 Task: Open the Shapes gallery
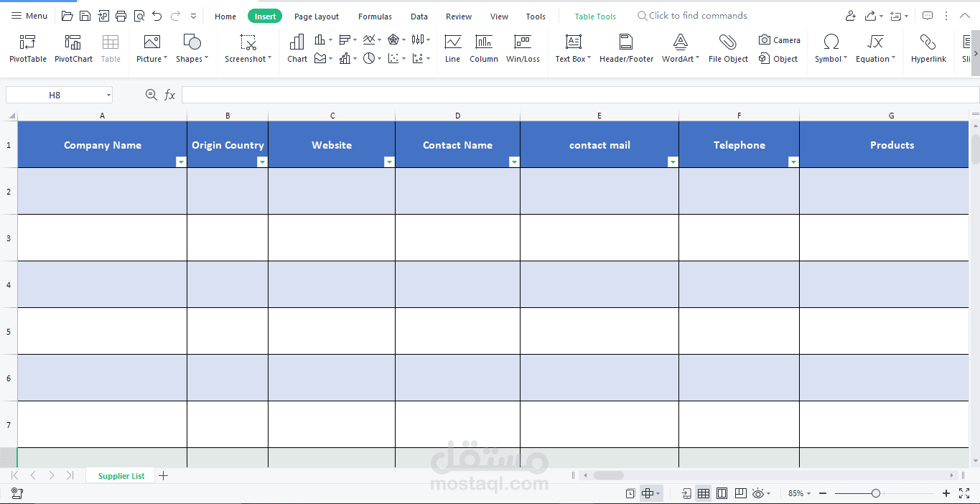[x=192, y=49]
